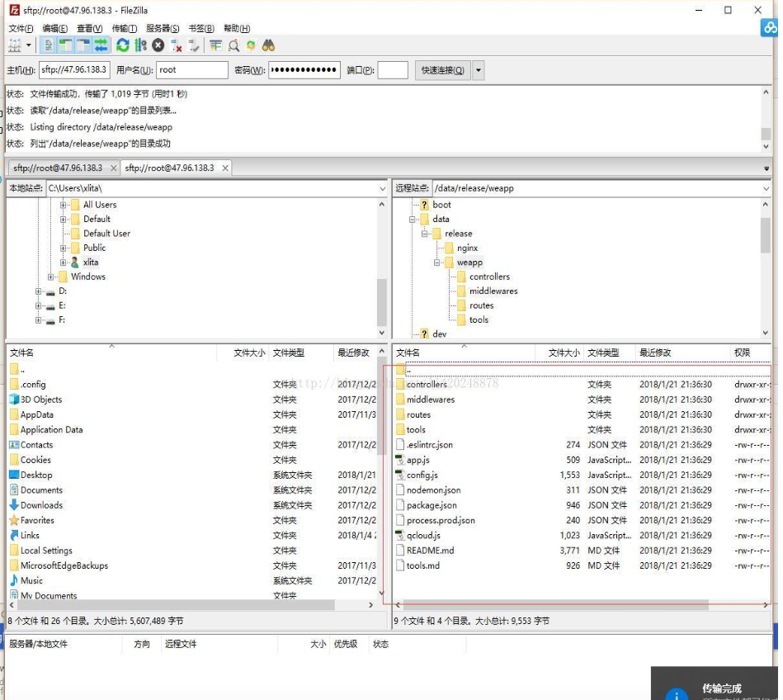Viewport: 783px width, 700px height.
Task: Open the 编辑(E) menu
Action: click(x=55, y=29)
